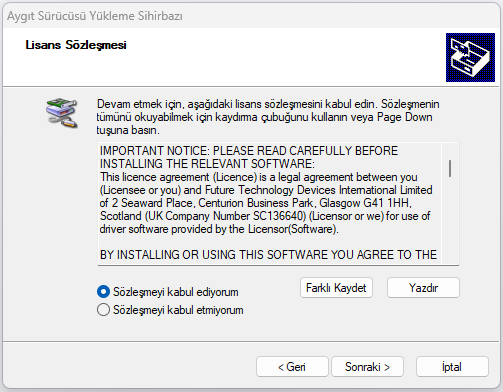This screenshot has height=392, width=503.
Task: Save the license with Farklı Kaydet
Action: click(336, 288)
